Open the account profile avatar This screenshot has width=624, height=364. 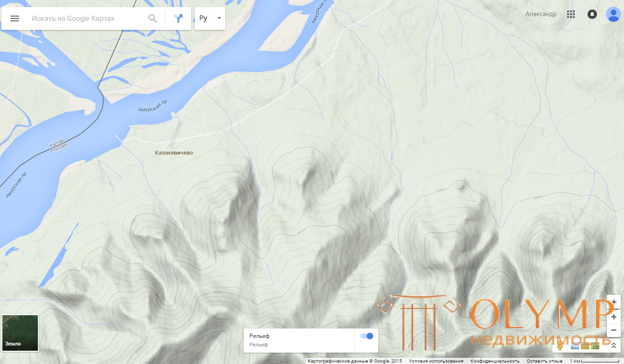(x=613, y=14)
